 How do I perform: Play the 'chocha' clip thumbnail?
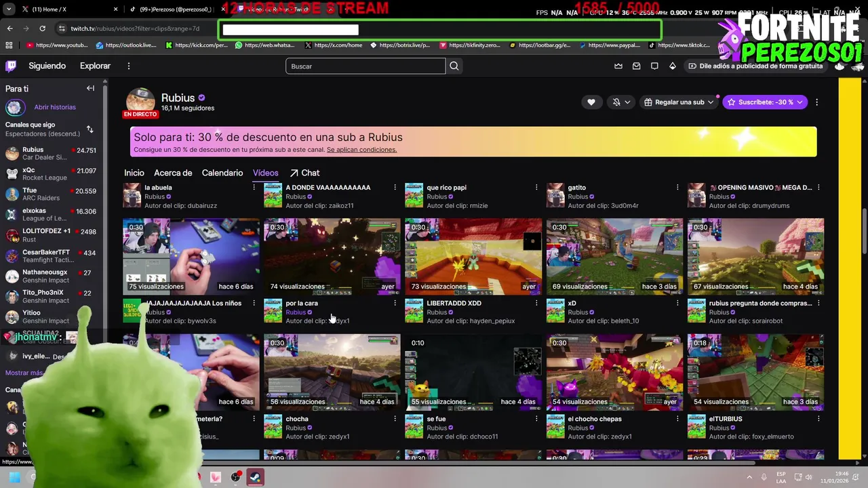[332, 372]
